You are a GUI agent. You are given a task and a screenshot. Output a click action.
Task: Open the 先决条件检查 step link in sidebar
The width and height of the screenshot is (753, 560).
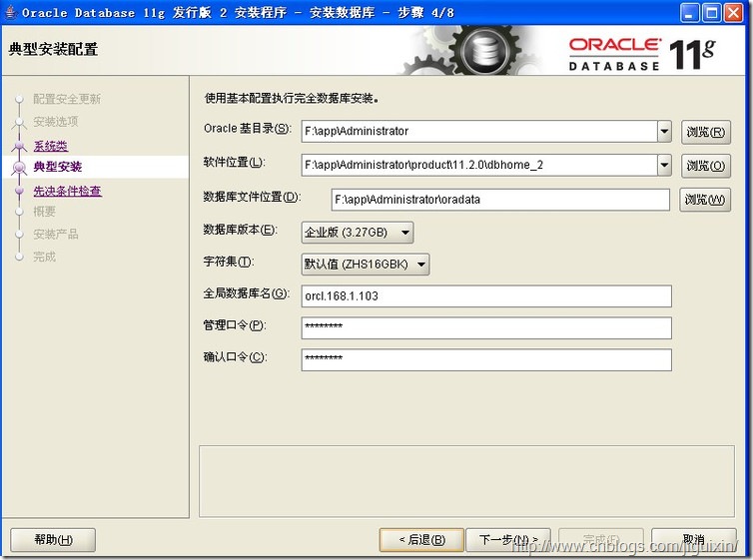coord(67,191)
